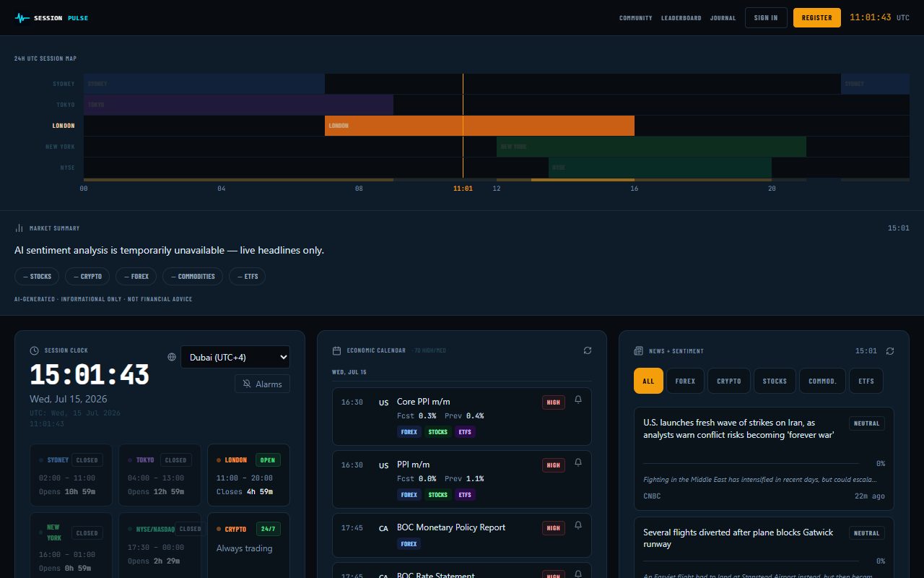Screen dimensions: 924x578
Task: Click the Core PPI m/m event
Action: coord(461,416)
